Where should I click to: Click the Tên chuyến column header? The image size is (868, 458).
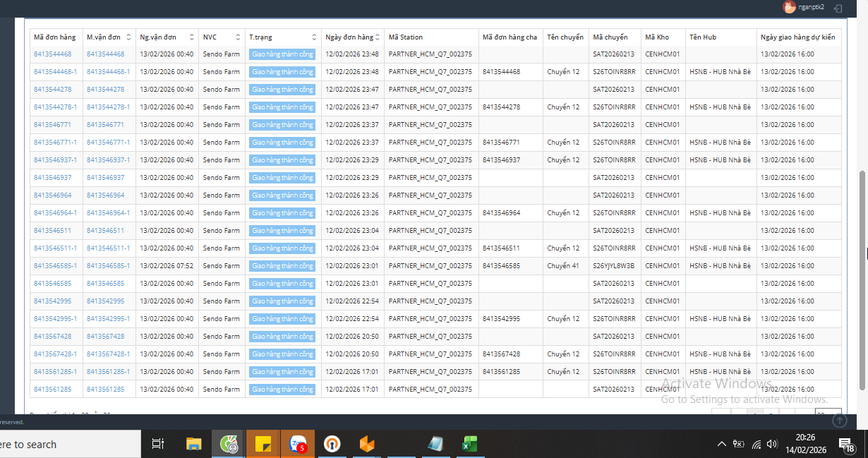pos(565,37)
